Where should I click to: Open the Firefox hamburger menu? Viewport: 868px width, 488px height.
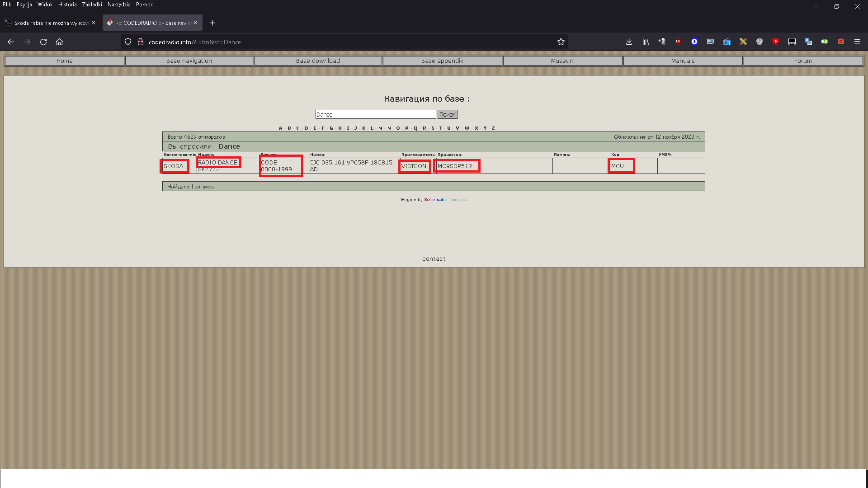(x=857, y=42)
